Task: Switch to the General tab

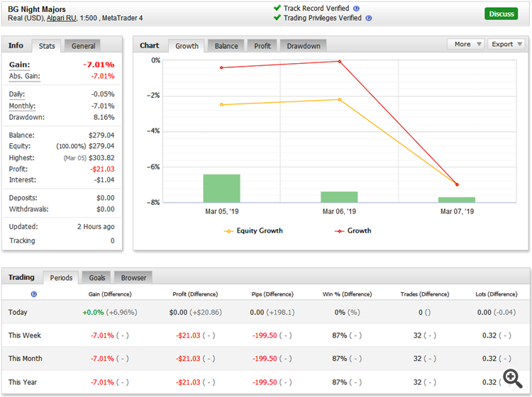Action: [x=83, y=46]
